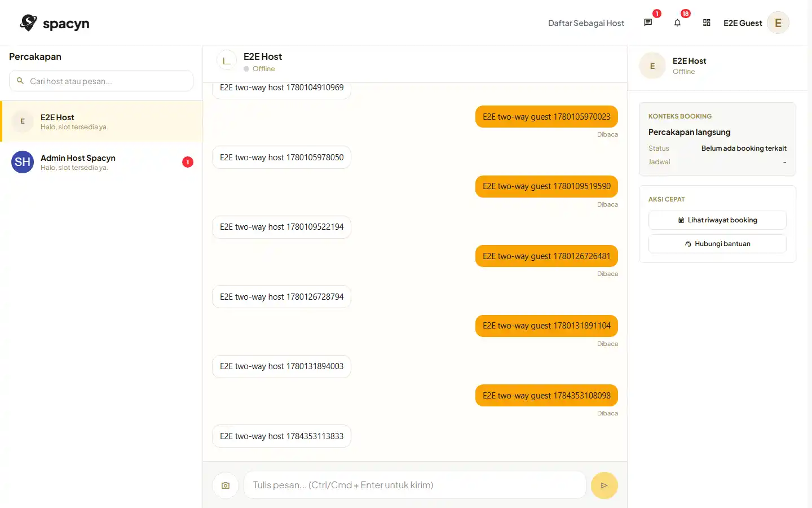Focus the Tulis pesan message input

tap(414, 485)
